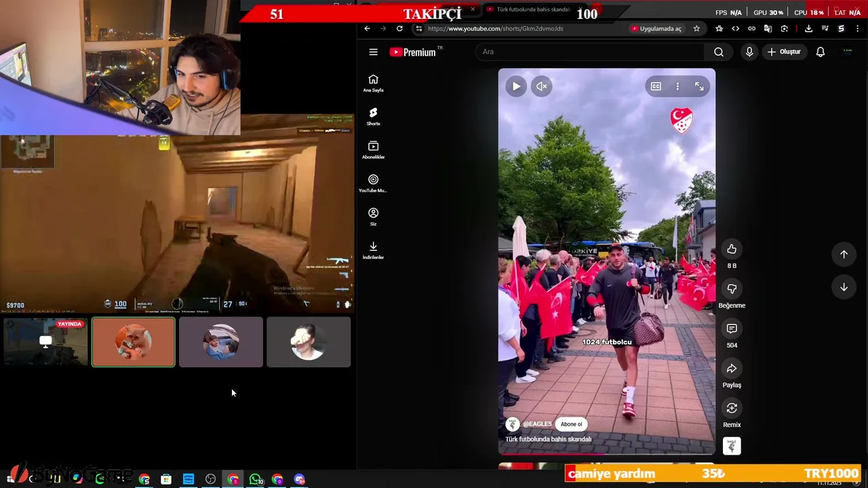The image size is (868, 488).
Task: Toggle captions on the Short
Action: pos(656,86)
